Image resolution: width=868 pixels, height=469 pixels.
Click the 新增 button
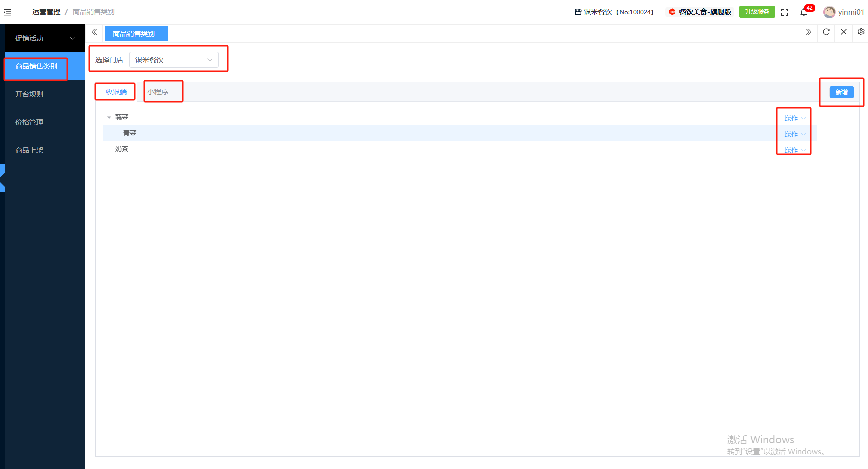[x=841, y=92]
